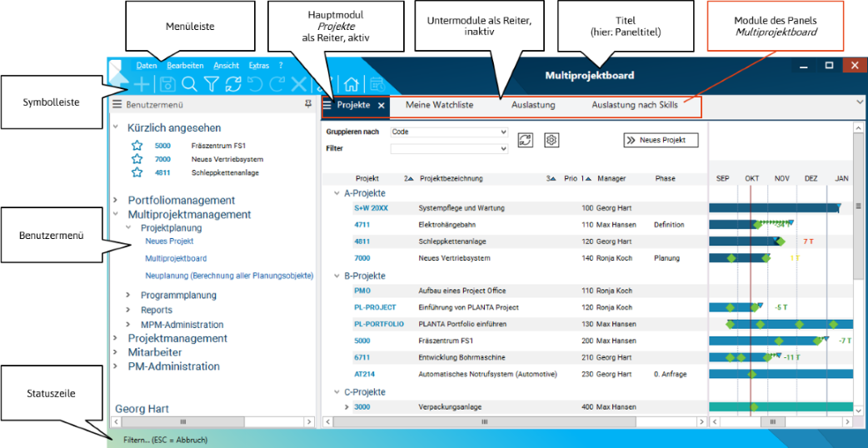This screenshot has height=448, width=868.
Task: Expand the Portfoliomanagement tree node
Action: coord(116,201)
